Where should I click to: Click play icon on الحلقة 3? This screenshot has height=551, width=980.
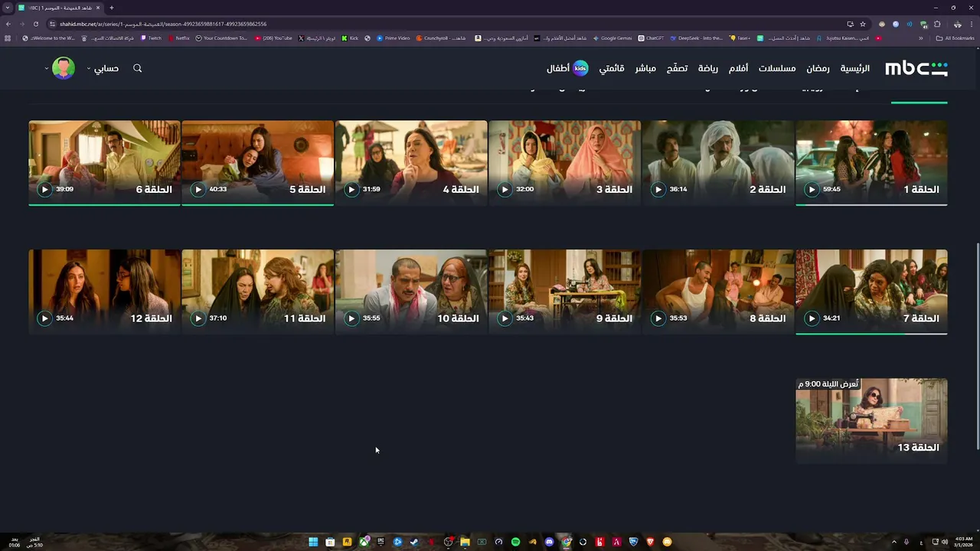505,189
